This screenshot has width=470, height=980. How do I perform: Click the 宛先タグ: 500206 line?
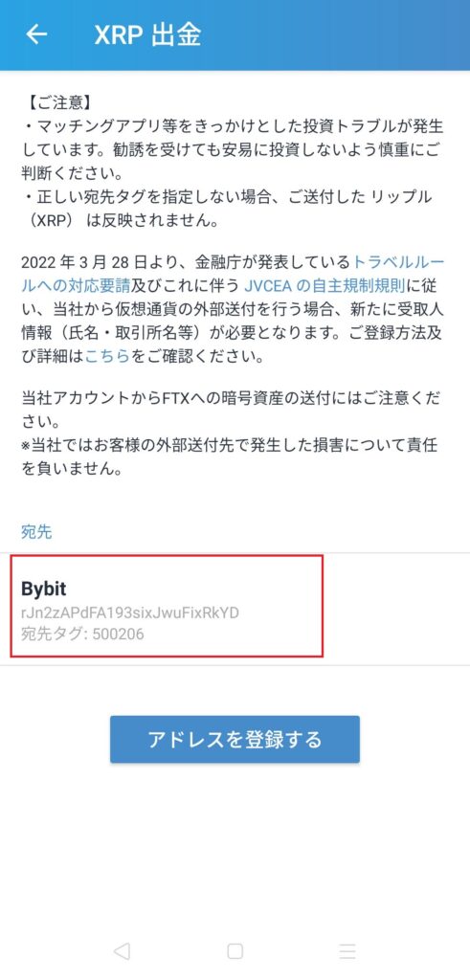tap(82, 635)
